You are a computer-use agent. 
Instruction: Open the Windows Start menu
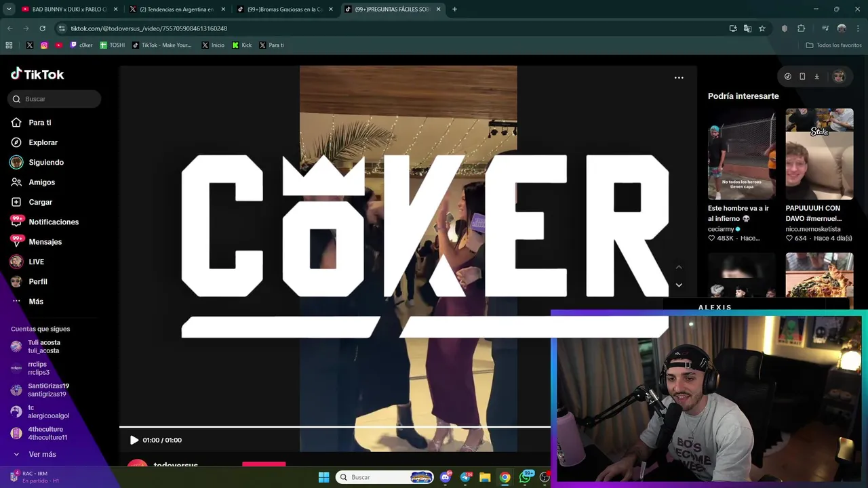pos(323,477)
